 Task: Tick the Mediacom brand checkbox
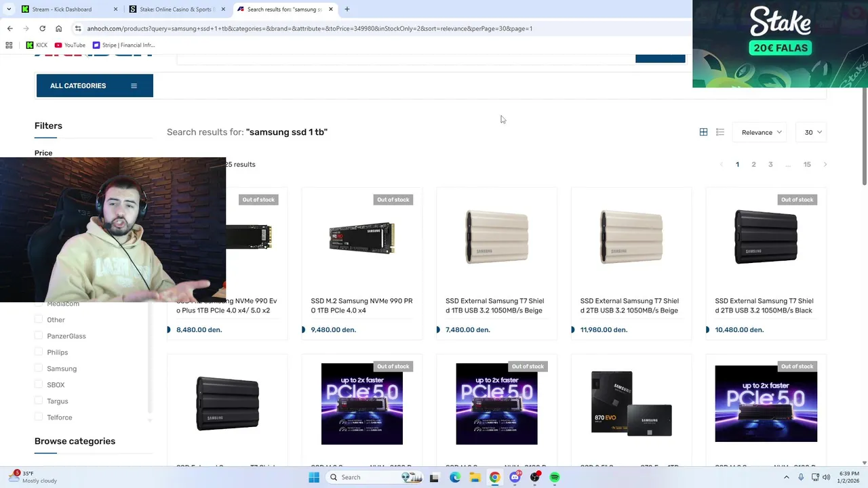pos(39,304)
